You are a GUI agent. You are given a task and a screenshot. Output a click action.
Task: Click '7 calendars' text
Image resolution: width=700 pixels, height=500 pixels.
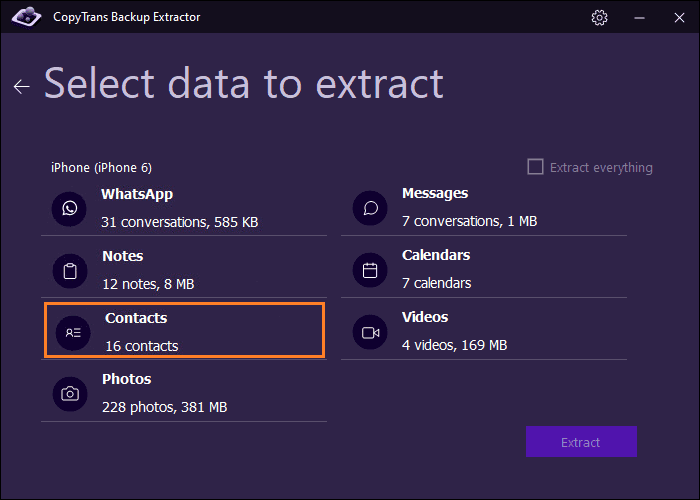(x=436, y=283)
